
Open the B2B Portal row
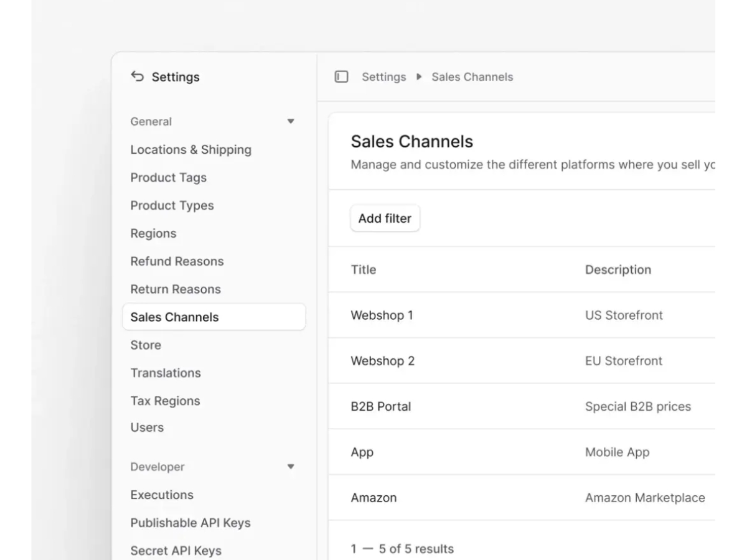522,406
